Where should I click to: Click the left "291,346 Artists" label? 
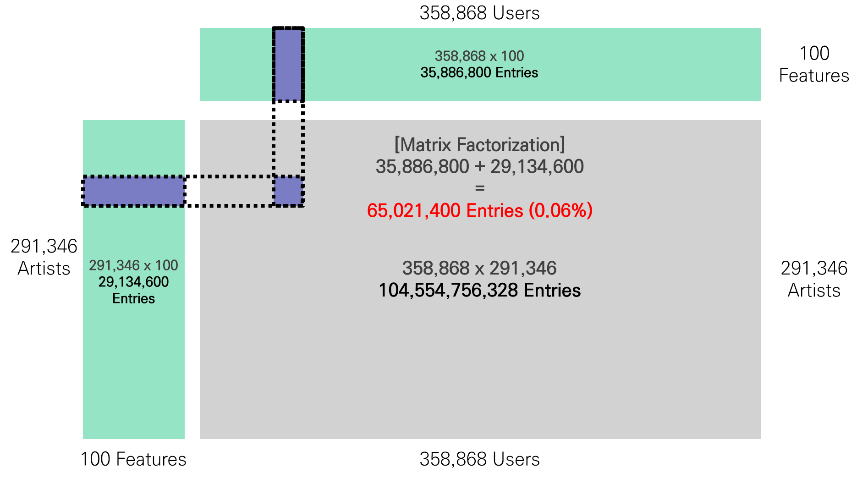44,257
